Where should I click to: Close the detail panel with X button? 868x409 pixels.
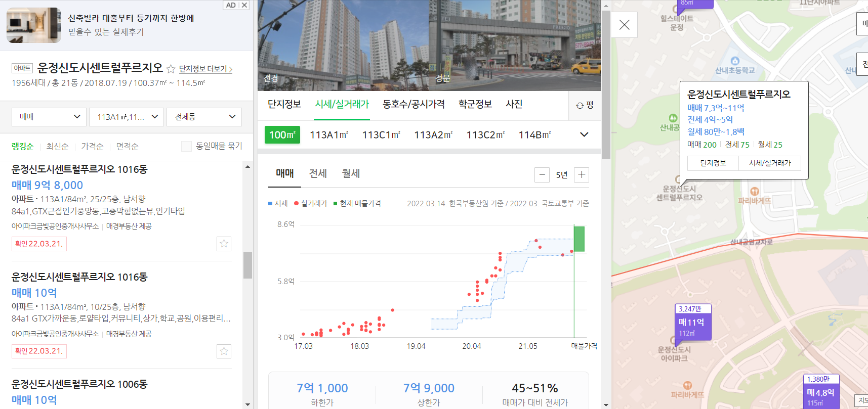pyautogui.click(x=625, y=25)
